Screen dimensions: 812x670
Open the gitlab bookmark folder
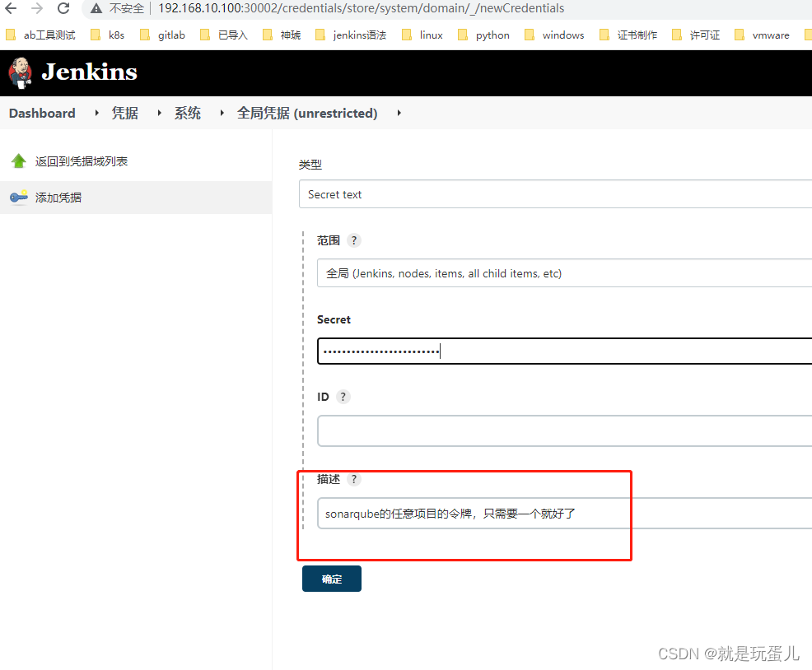click(x=162, y=35)
